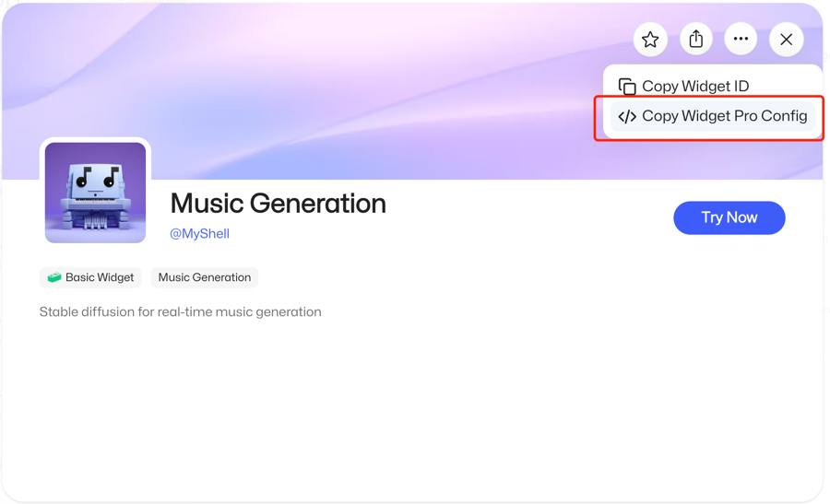Screen dimensions: 830x504
Task: Select the Music Generation category tag
Action: [x=204, y=277]
